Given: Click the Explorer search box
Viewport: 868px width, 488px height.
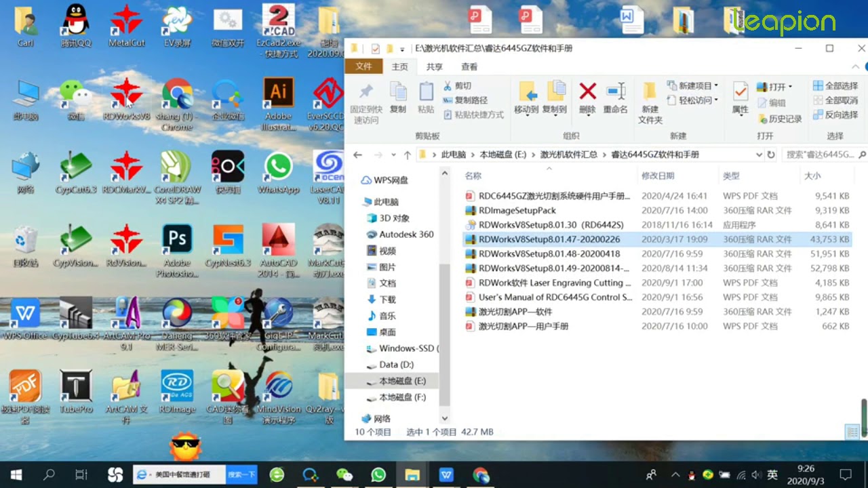Looking at the screenshot, I should 824,155.
